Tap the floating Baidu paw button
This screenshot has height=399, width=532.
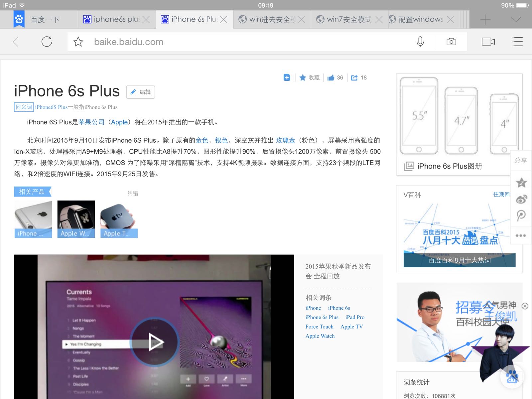tap(512, 376)
